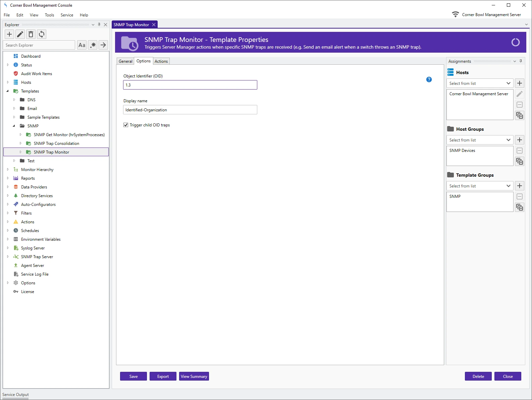The height and width of the screenshot is (400, 532).
Task: Click the copy icon under Template Groups
Action: pyautogui.click(x=519, y=208)
